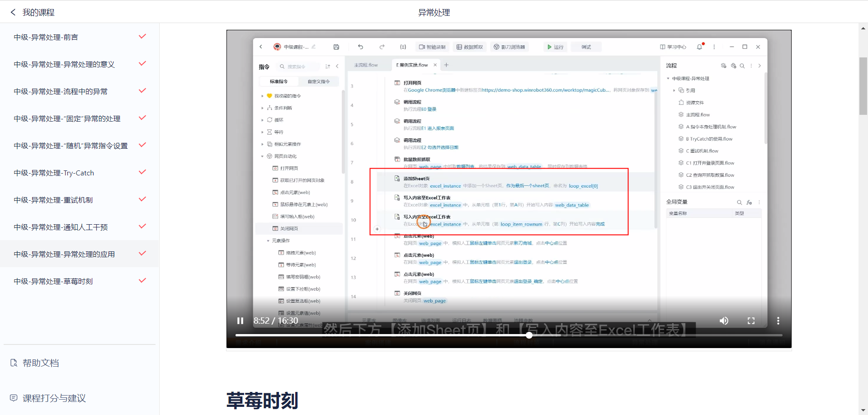Click checkmark beside 通知人工干预 lesson

142,226
